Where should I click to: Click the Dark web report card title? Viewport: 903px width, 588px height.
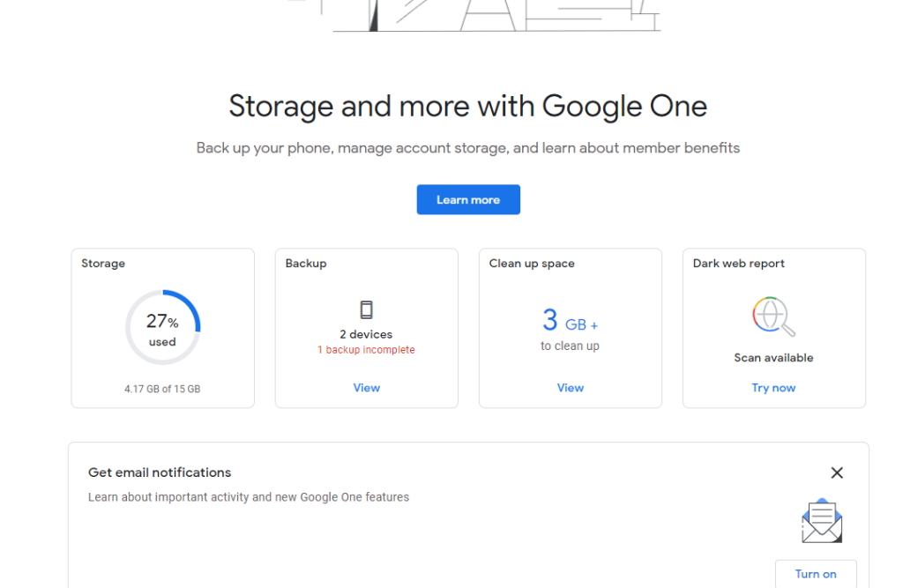[738, 264]
